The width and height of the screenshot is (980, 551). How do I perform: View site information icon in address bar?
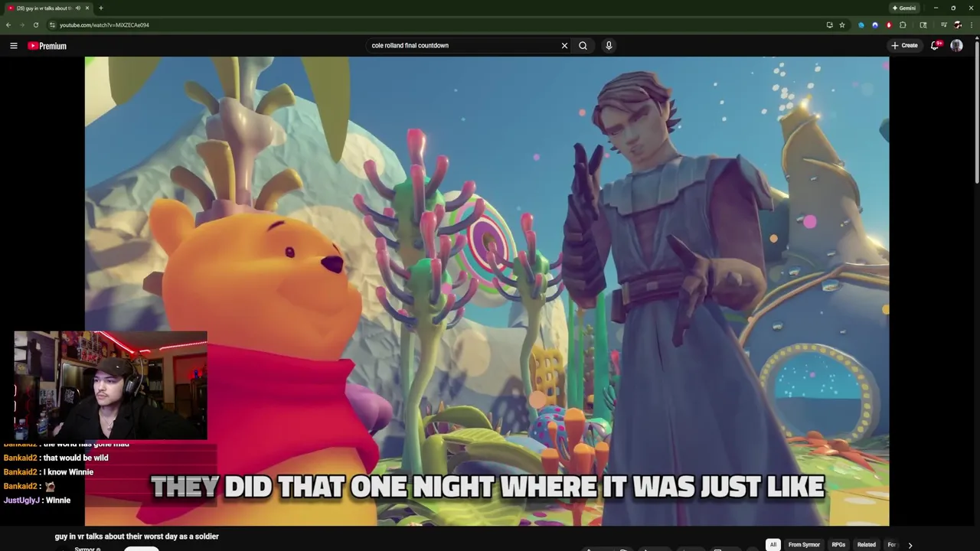[x=52, y=24]
